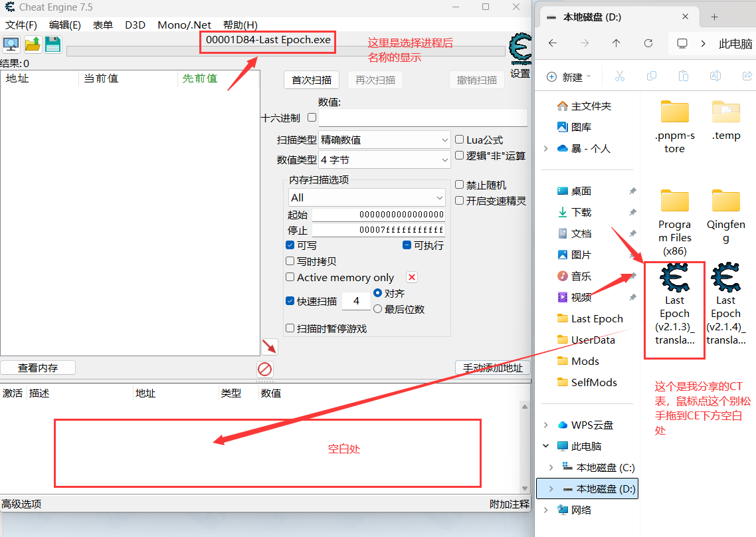Enable 扫描时暂停游戏 checkbox
This screenshot has height=537, width=756.
click(x=290, y=328)
